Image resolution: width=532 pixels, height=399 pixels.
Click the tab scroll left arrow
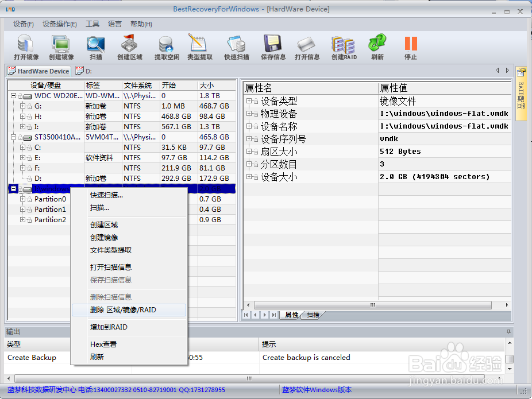click(x=497, y=71)
